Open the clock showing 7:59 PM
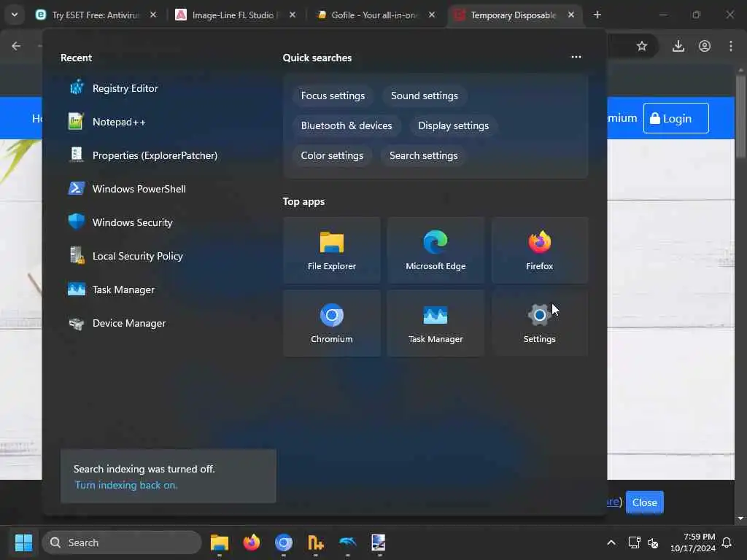Viewport: 747px width, 560px height. [693, 542]
